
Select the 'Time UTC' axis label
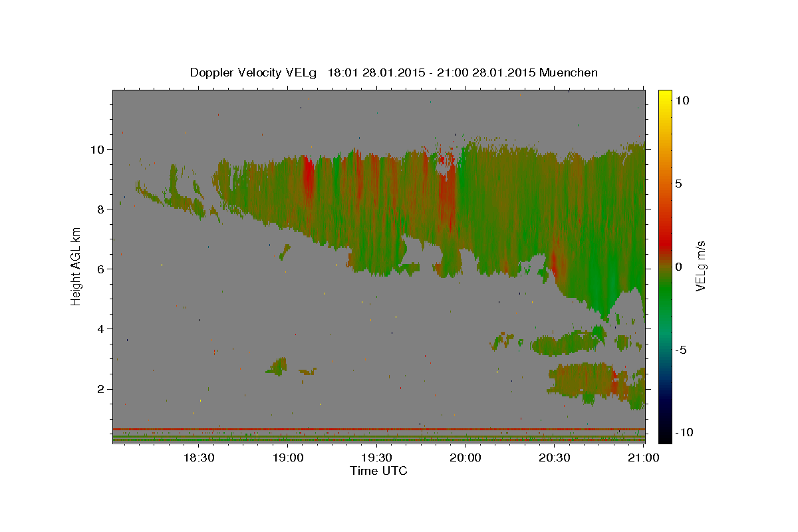tap(378, 471)
